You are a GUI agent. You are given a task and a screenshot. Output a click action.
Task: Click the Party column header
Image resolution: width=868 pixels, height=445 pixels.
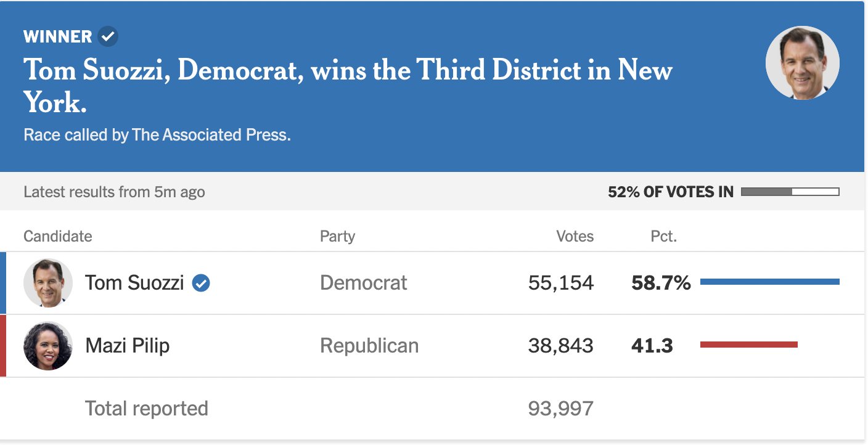click(338, 236)
